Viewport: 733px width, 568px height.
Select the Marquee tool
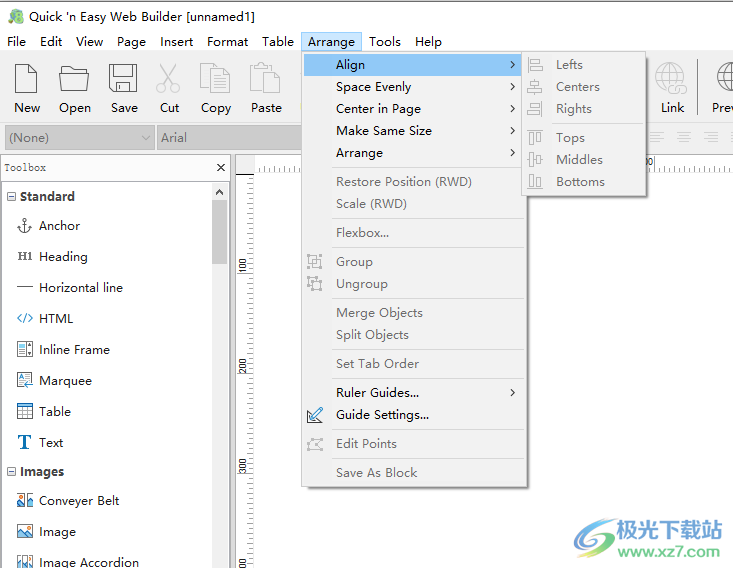[54, 381]
